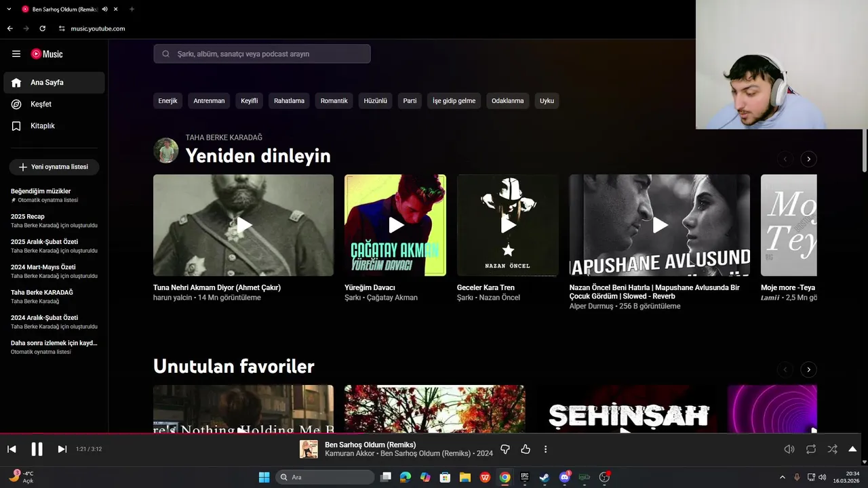Select the Keyifli mood chip
This screenshot has width=868, height=488.
pos(249,101)
